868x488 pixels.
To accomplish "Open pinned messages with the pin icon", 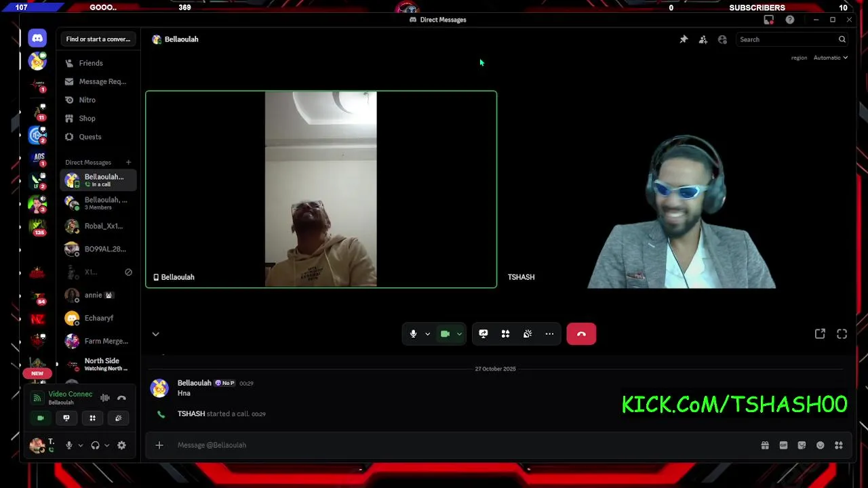I will 684,39.
